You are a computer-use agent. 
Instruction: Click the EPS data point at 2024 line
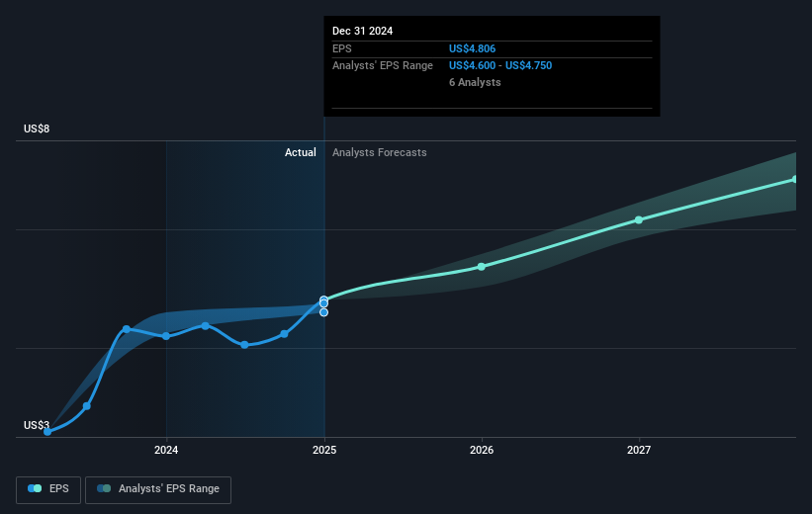click(166, 336)
